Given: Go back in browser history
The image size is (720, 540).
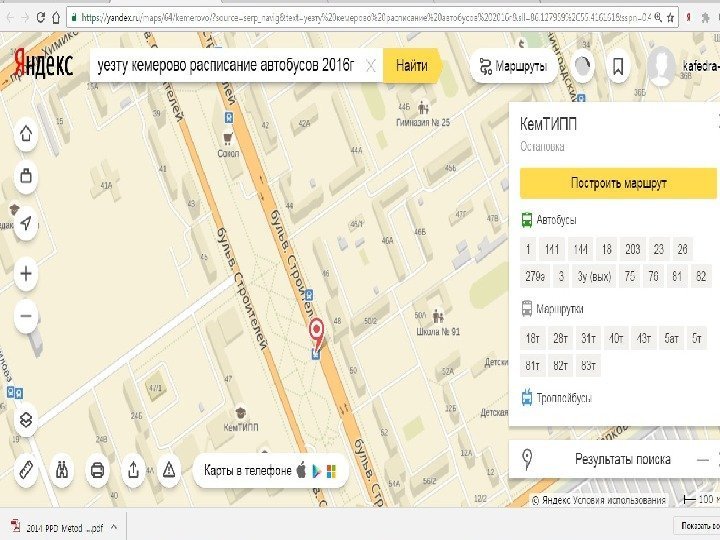Looking at the screenshot, I should pyautogui.click(x=10, y=17).
